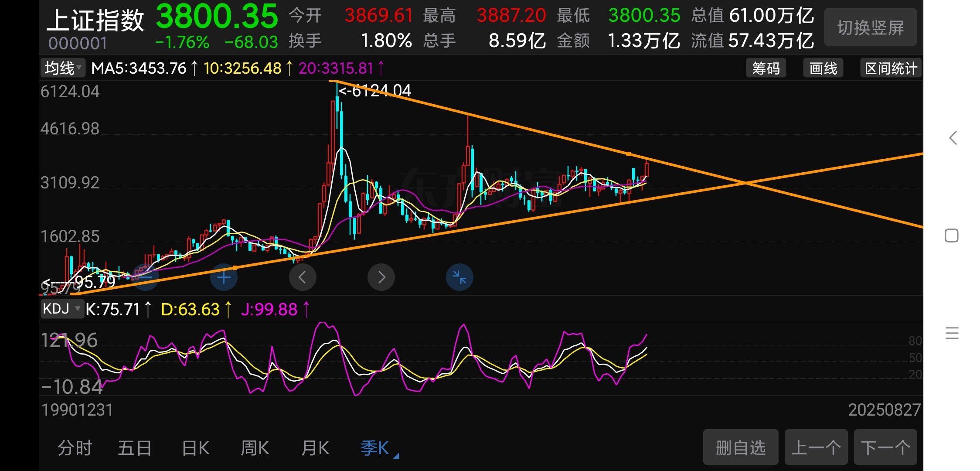This screenshot has height=471, width=980.
Task: Pan chart right with forward arrow
Action: (x=381, y=277)
